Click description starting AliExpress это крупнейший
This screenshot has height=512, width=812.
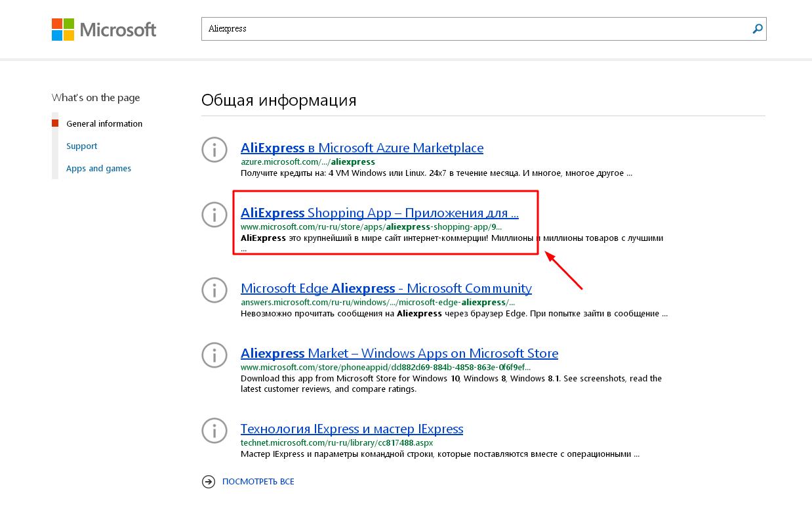(x=452, y=244)
